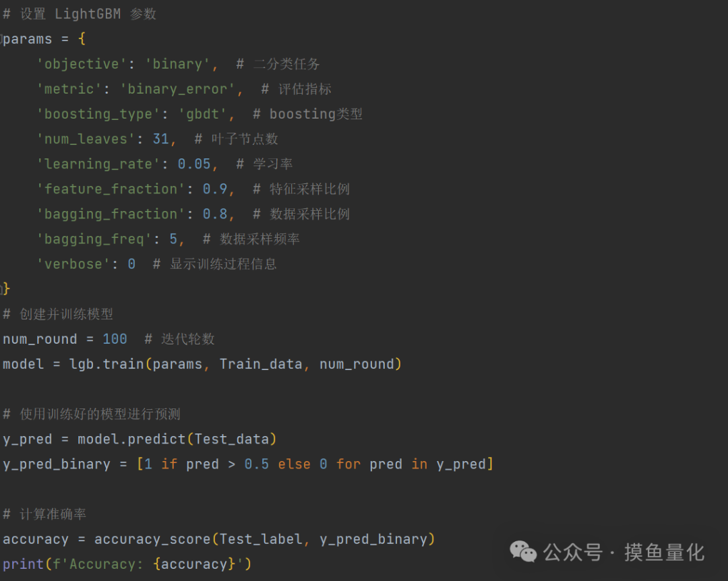Place cursor on the 'objective' key
Image resolution: width=728 pixels, height=581 pixels.
[82, 64]
